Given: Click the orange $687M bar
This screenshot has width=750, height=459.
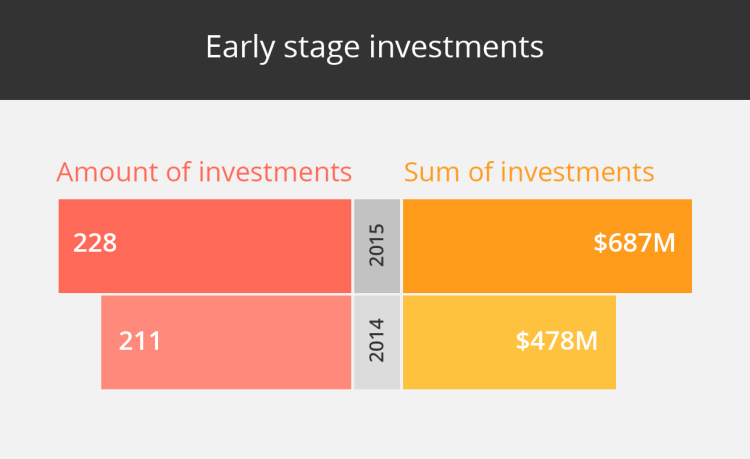Looking at the screenshot, I should point(547,246).
